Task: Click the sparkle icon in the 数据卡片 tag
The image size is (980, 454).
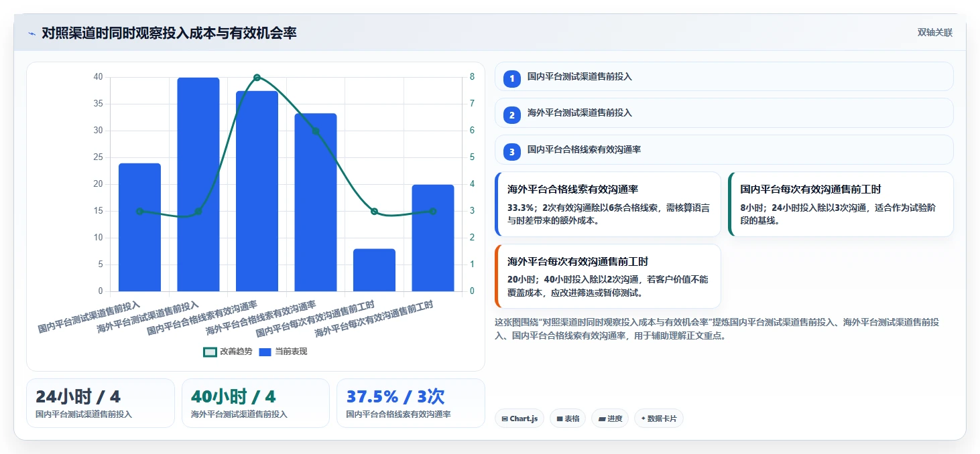Action: tap(644, 419)
